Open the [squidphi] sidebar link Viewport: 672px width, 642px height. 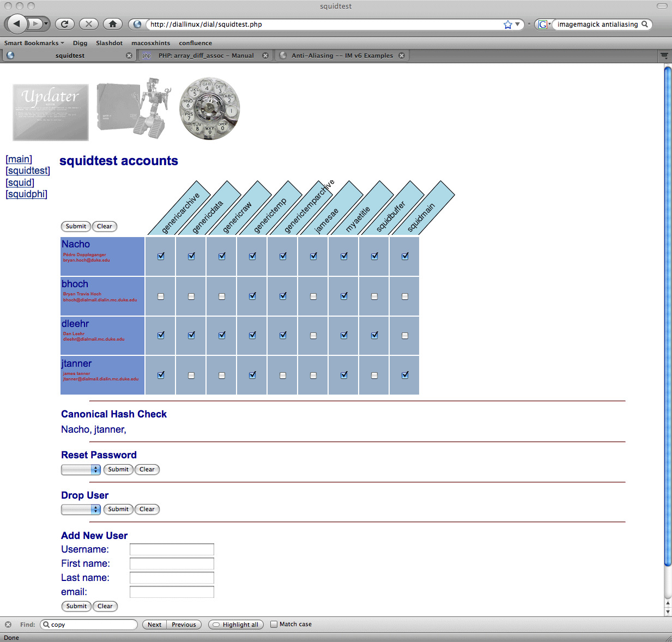click(26, 194)
